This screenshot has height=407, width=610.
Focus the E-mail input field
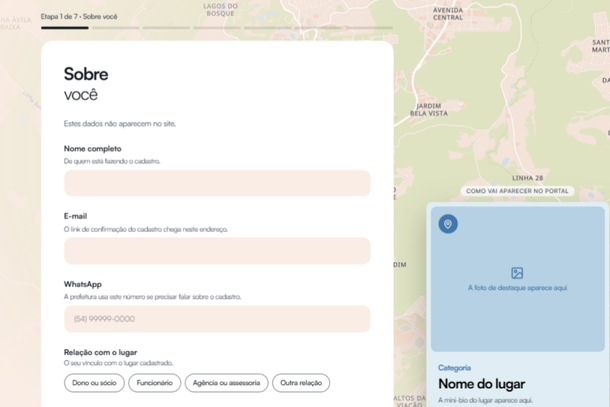click(x=217, y=251)
